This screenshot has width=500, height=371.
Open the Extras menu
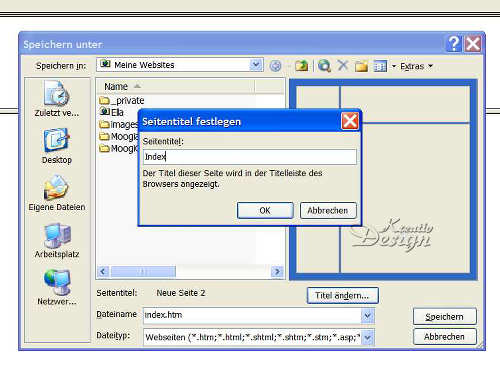[416, 66]
